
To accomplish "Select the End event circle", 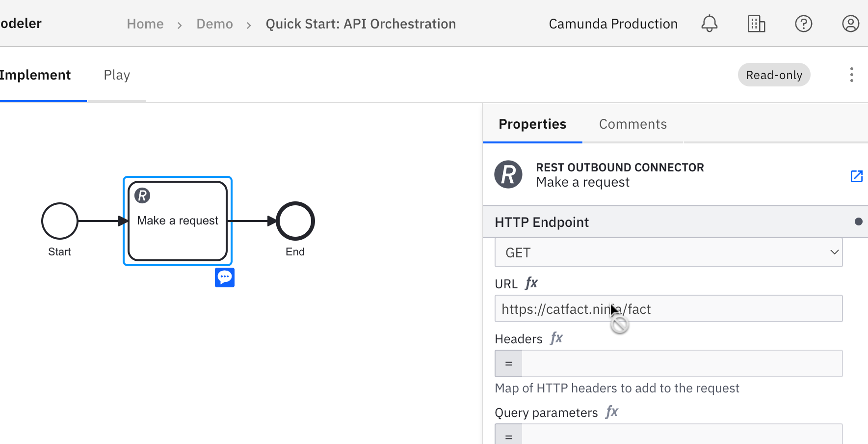I will coord(295,221).
